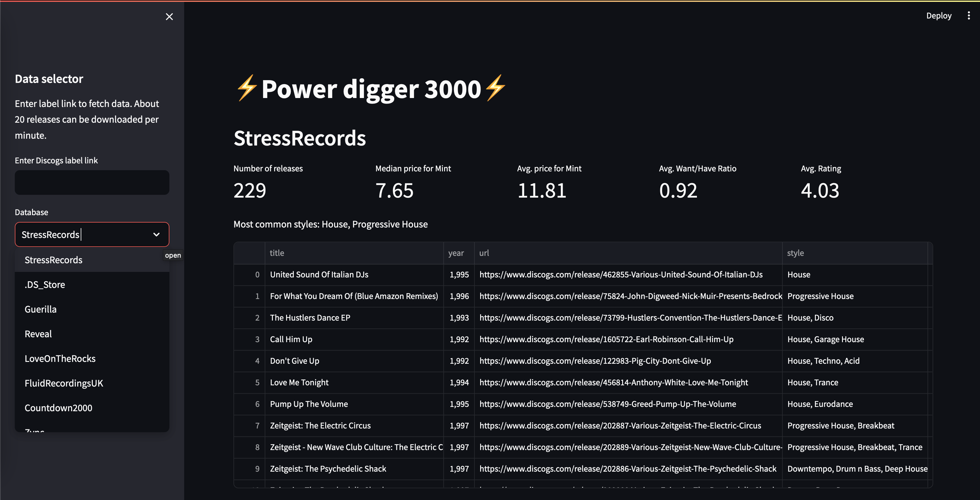
Task: Sort table by the title column header
Action: pos(277,253)
